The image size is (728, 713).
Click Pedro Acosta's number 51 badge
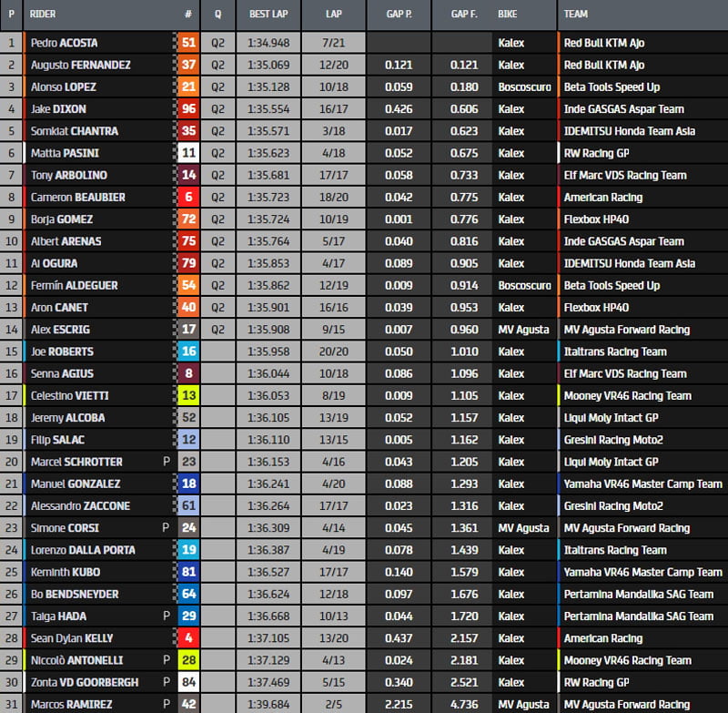coord(188,43)
